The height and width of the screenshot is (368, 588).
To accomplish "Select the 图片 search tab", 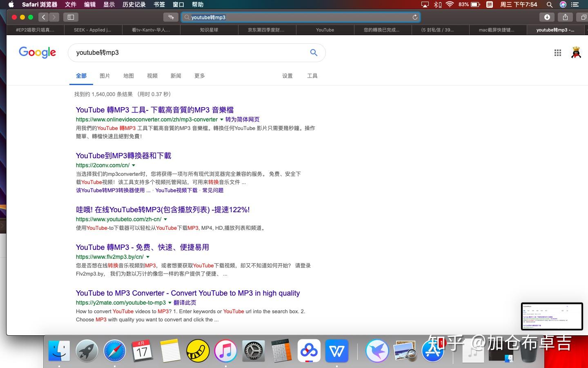I will click(x=105, y=76).
